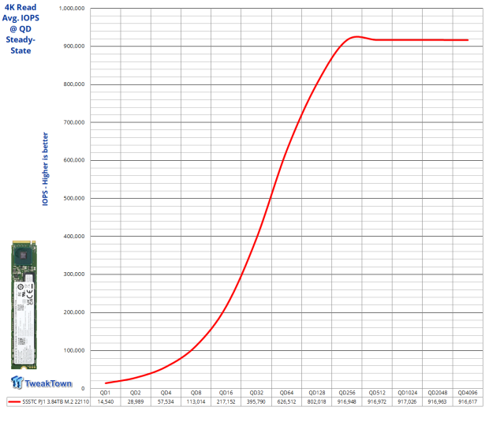Click the TweakTown logo
Screen dimensions: 489x448
pyautogui.click(x=42, y=383)
